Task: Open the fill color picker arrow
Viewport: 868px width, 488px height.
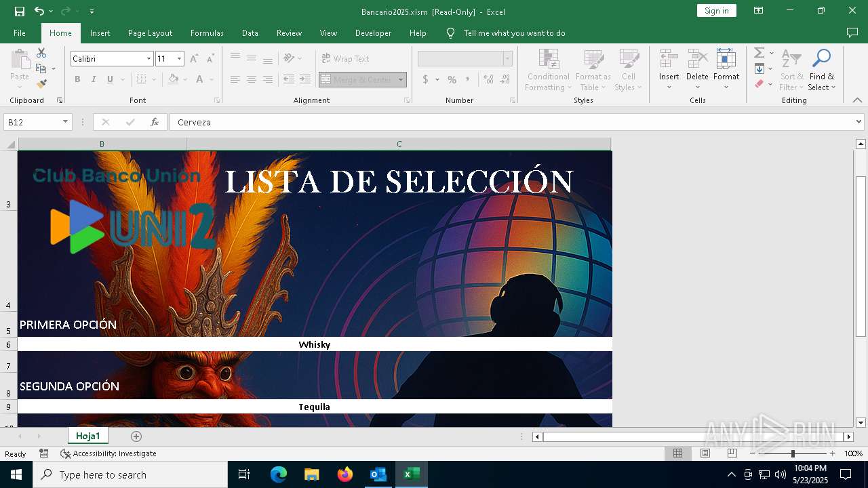Action: pos(186,79)
